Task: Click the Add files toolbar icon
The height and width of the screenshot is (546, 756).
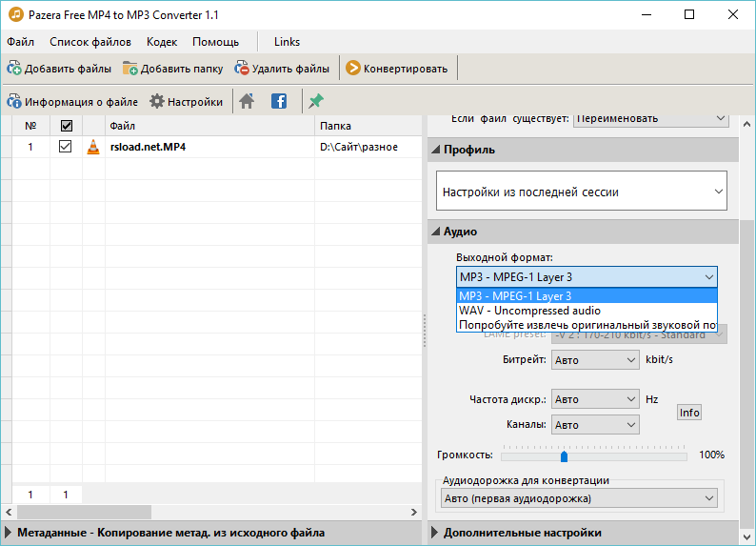Action: point(14,69)
